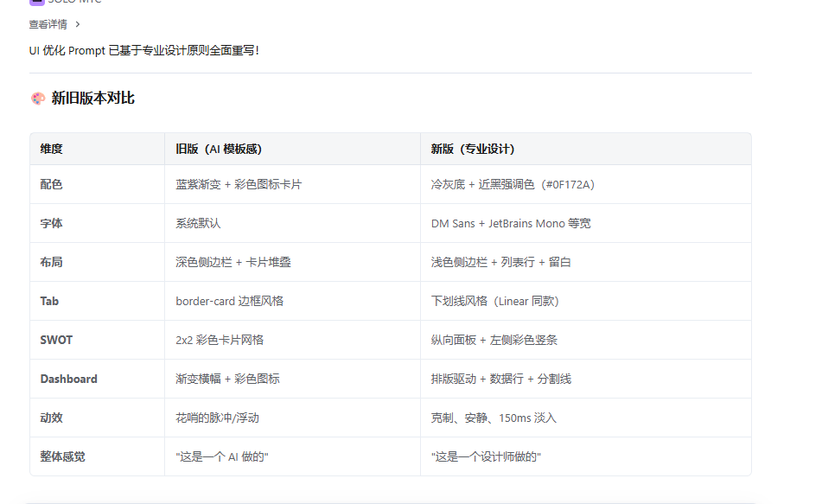The height and width of the screenshot is (504, 822).
Task: Click the DM Sans + JetBrains Mono cell
Action: coord(511,223)
